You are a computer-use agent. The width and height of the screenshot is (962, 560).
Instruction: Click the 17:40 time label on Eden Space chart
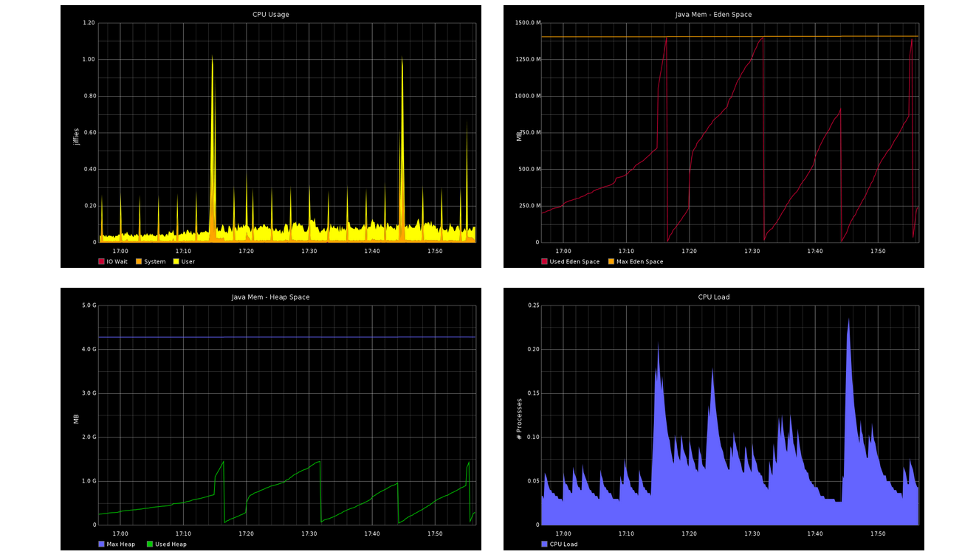(x=815, y=252)
